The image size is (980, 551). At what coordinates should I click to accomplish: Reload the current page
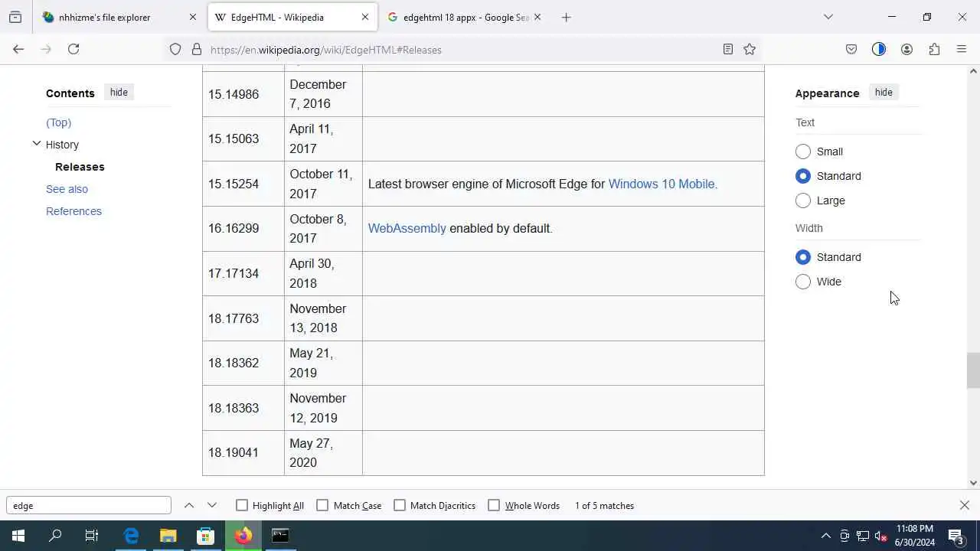click(73, 49)
